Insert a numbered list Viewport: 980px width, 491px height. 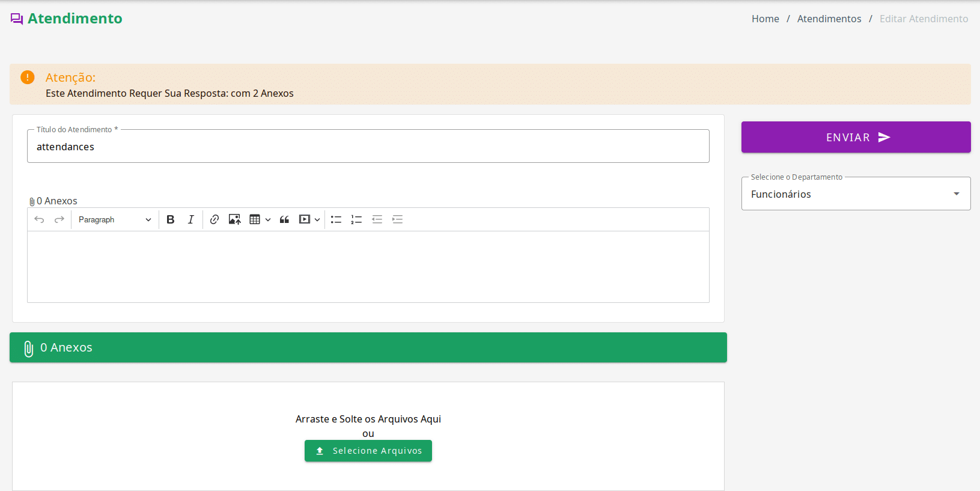pos(356,219)
